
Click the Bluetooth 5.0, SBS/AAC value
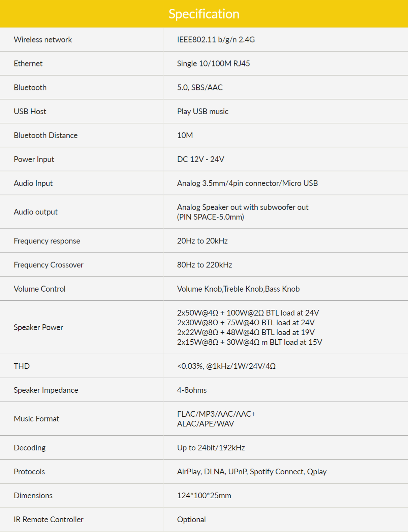[200, 88]
